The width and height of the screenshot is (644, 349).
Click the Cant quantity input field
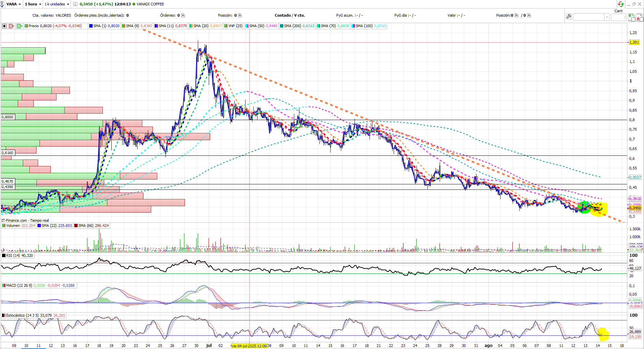[618, 17]
